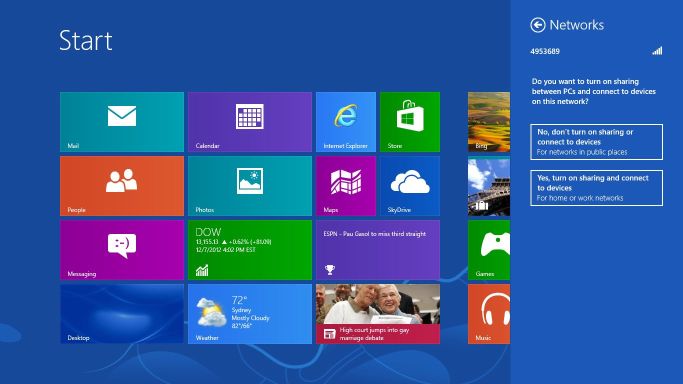Open the Bing tile
Screen dimensions: 683x384
(489, 122)
